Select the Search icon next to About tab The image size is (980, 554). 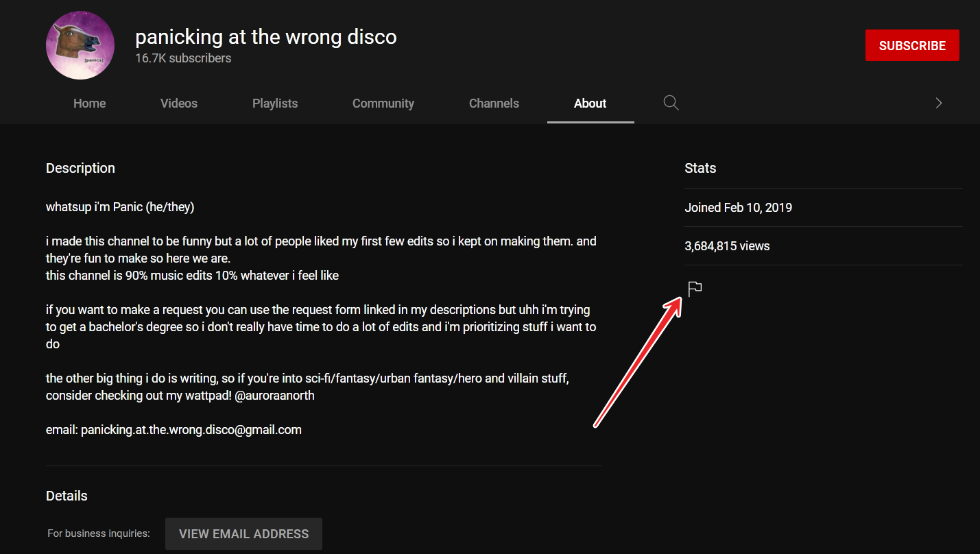pyautogui.click(x=671, y=103)
